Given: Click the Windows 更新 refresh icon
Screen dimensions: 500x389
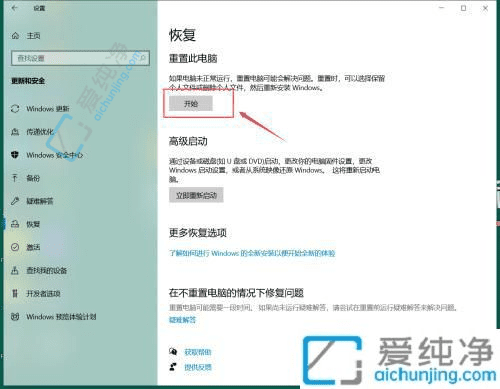Looking at the screenshot, I should 15,109.
